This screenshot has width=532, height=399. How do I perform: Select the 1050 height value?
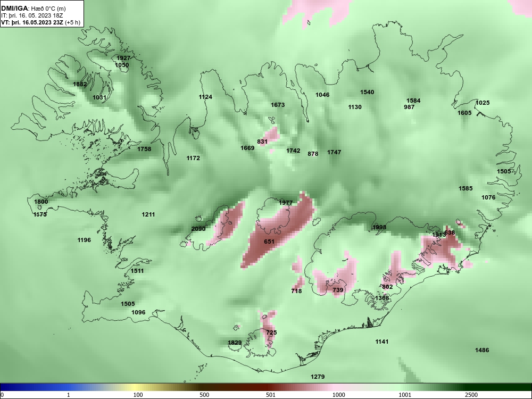pyautogui.click(x=122, y=65)
